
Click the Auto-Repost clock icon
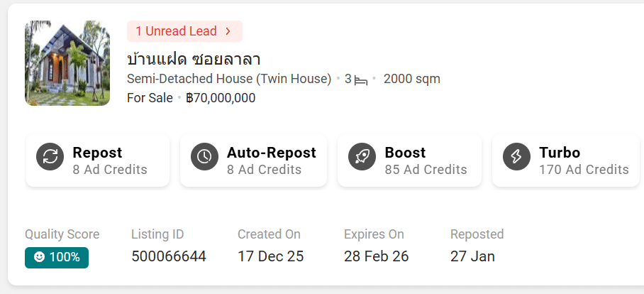click(x=204, y=157)
